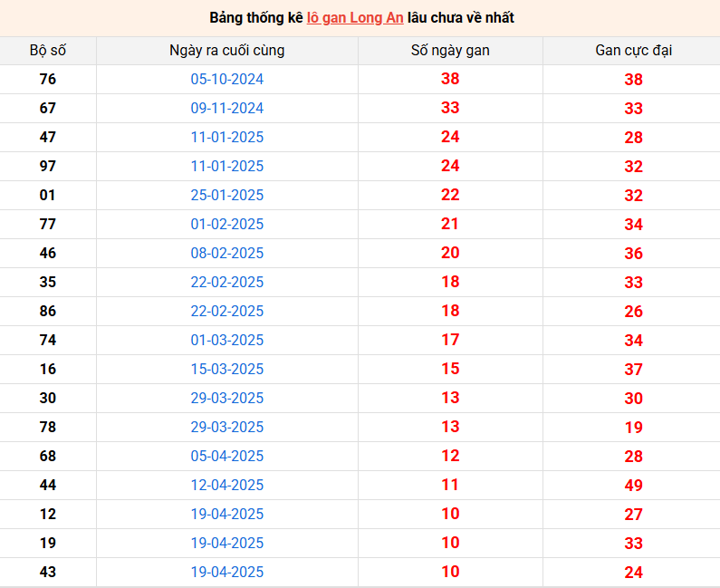Click number 97 in the Bộ số column
The width and height of the screenshot is (720, 588).
coord(48,167)
